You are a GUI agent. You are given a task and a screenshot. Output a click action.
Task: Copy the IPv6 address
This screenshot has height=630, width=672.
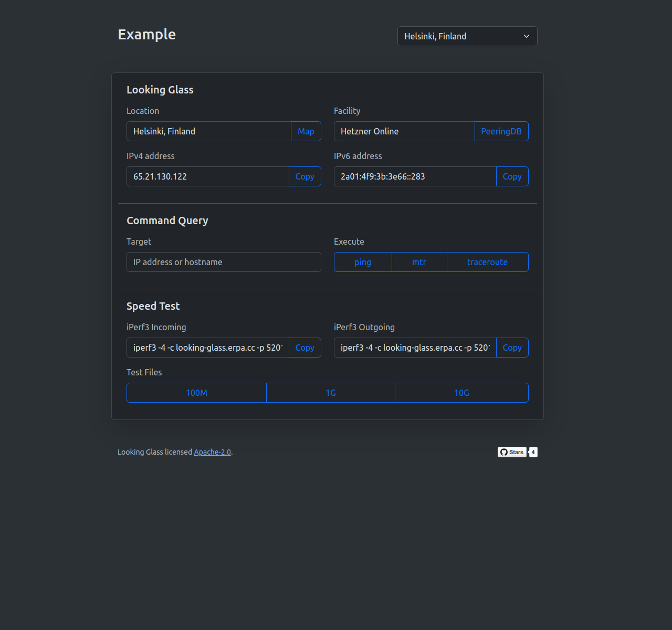coord(512,176)
